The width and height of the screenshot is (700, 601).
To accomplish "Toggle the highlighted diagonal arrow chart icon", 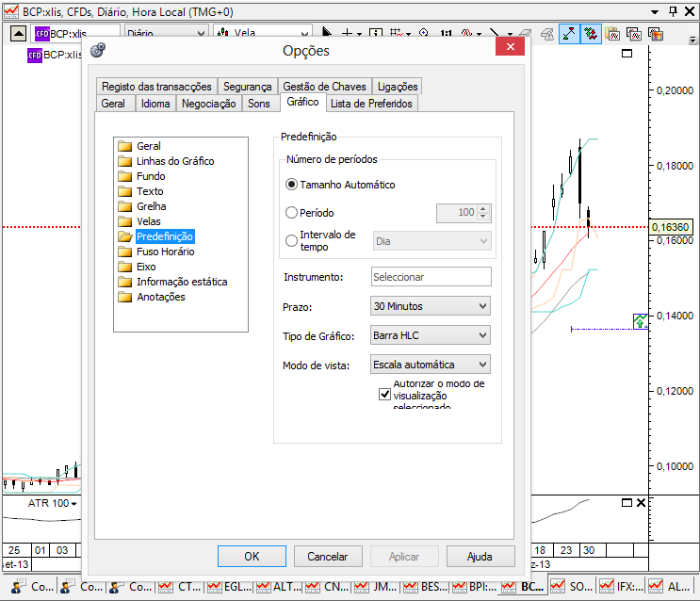I will (569, 34).
